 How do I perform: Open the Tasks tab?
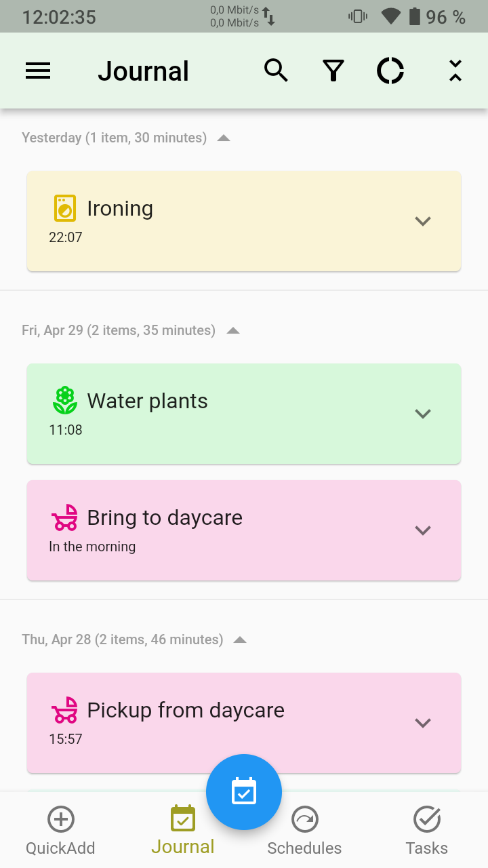point(427,831)
